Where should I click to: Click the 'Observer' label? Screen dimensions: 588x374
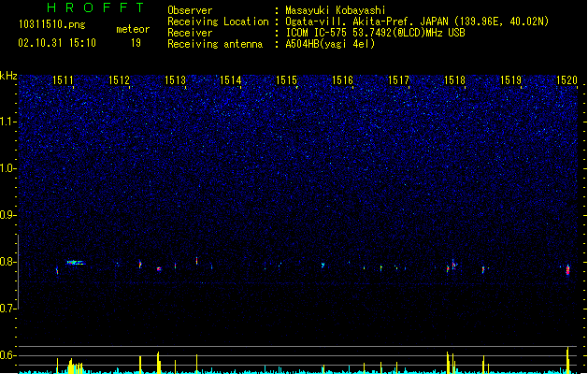pos(190,10)
